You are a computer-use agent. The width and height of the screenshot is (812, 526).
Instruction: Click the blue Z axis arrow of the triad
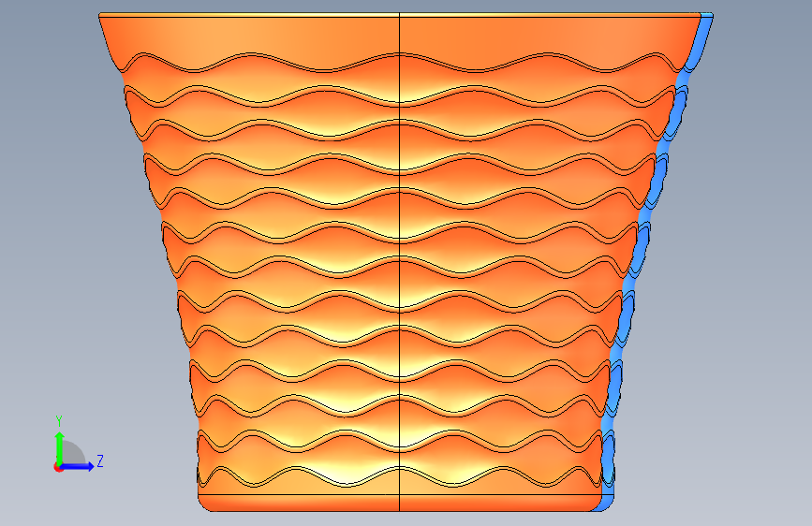(x=78, y=466)
